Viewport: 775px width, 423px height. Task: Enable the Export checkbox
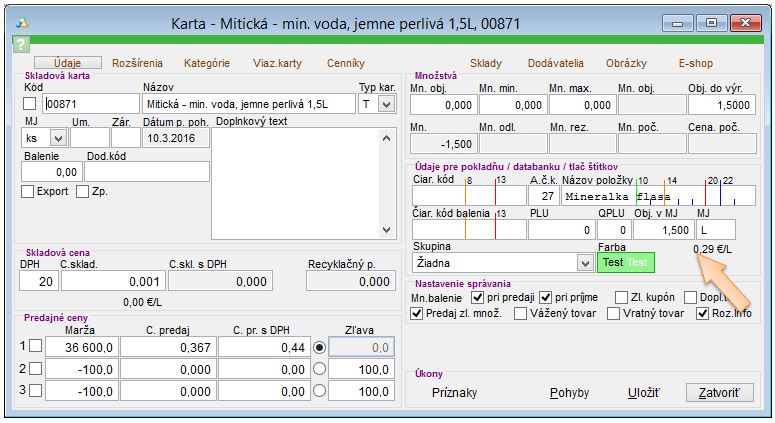(x=28, y=191)
